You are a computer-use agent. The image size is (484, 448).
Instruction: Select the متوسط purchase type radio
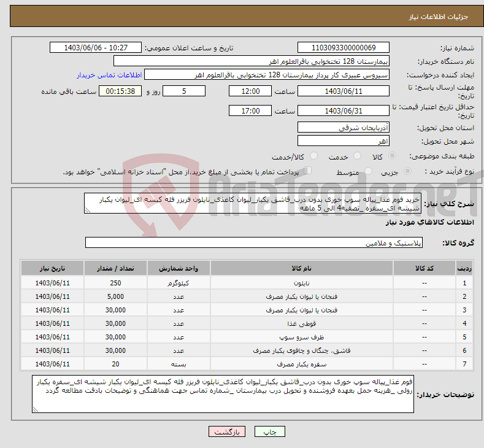point(368,171)
